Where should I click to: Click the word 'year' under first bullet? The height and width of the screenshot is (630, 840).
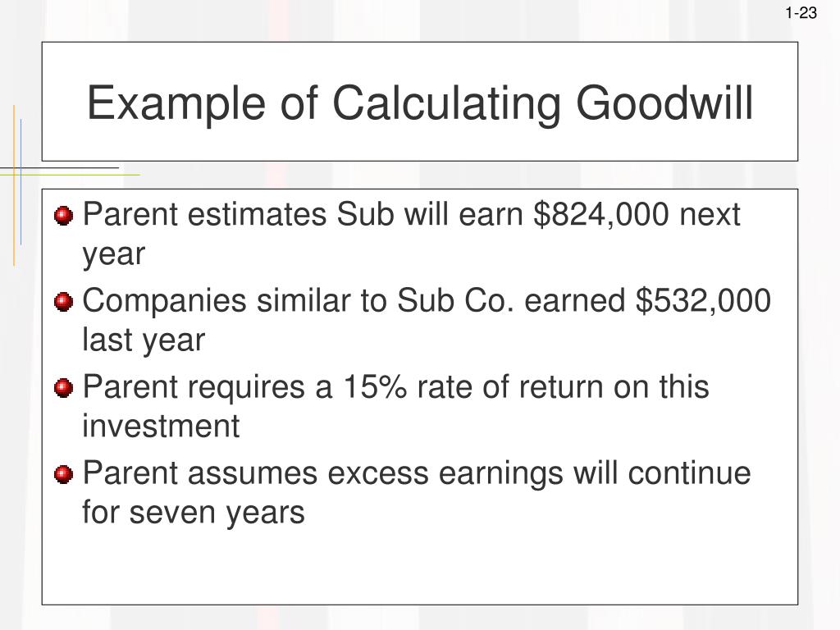click(x=113, y=255)
